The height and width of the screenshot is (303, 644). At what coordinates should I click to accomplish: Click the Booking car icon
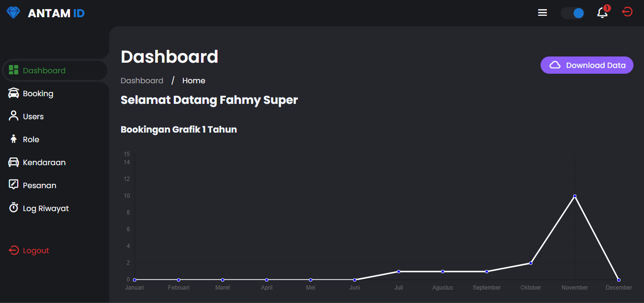(x=13, y=93)
